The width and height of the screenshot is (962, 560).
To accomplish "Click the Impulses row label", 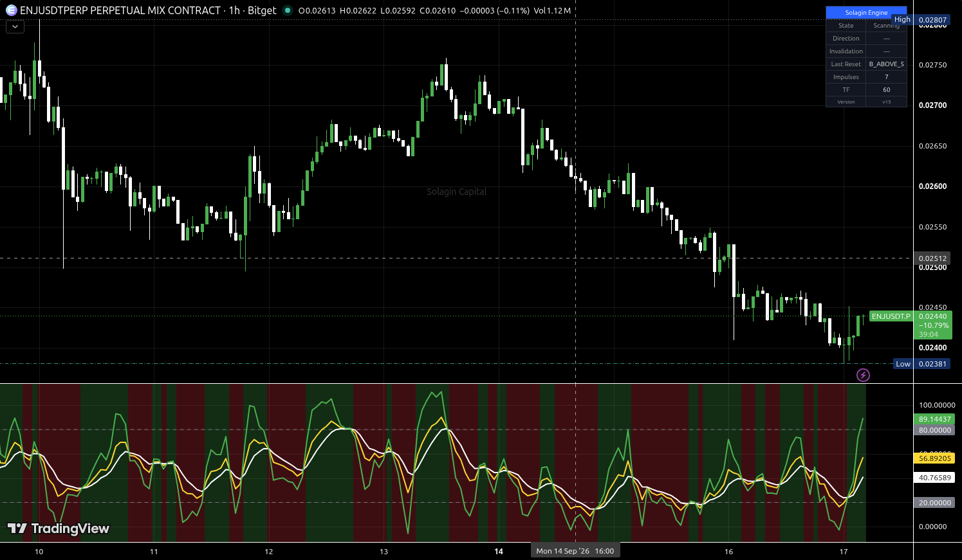I will coord(846,77).
